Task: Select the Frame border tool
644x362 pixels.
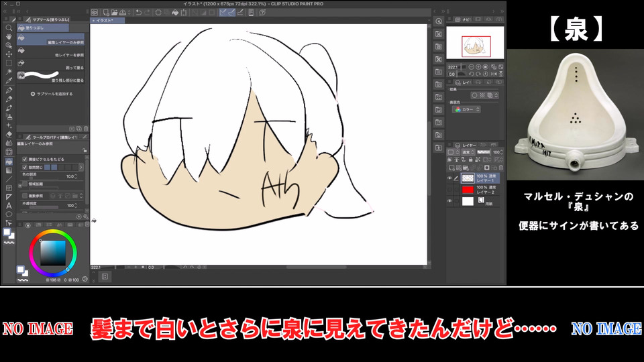Action: coord(9,188)
